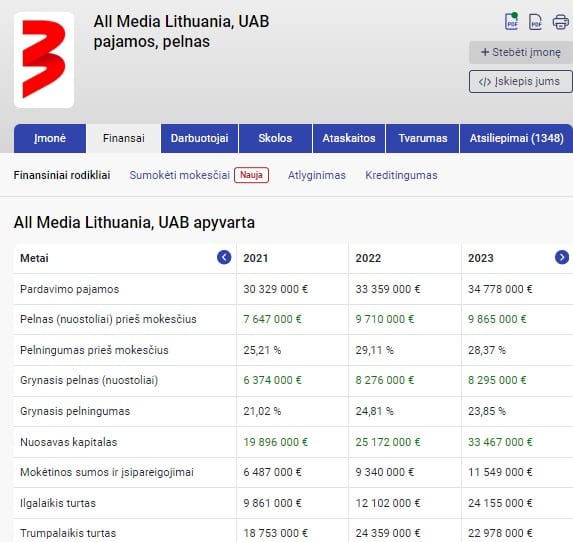This screenshot has height=542, width=573.
Task: Open Kreditingumas link
Action: coord(401,175)
